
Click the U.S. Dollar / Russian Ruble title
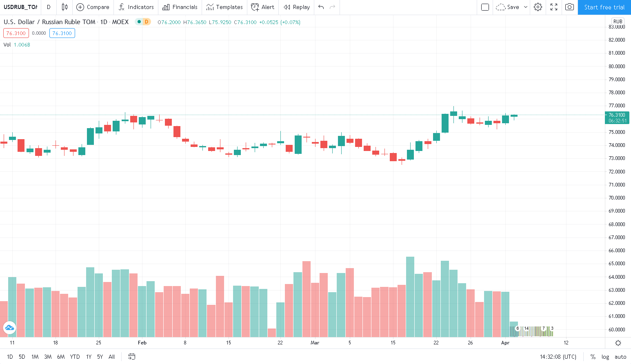[49, 22]
